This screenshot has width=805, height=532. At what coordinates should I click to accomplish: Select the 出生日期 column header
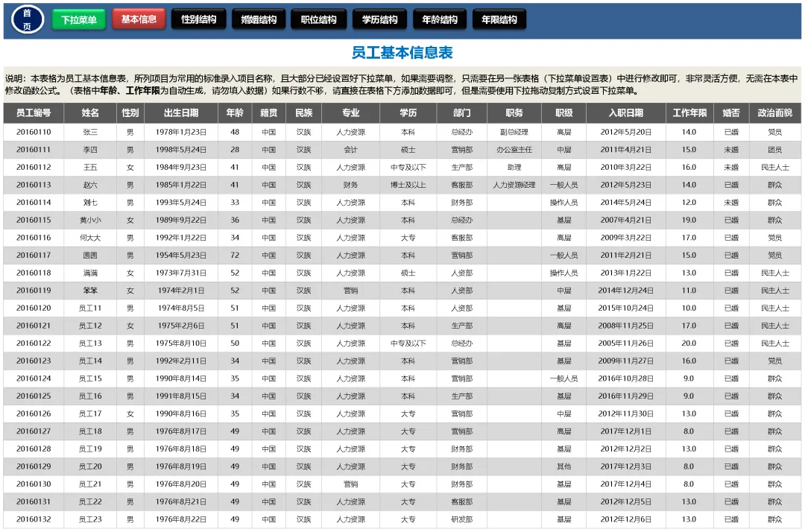click(181, 113)
